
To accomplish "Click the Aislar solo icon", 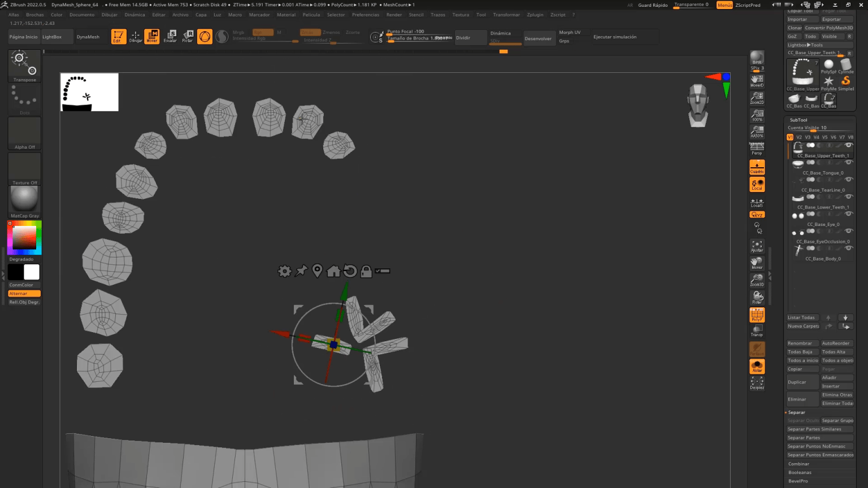I will (757, 367).
